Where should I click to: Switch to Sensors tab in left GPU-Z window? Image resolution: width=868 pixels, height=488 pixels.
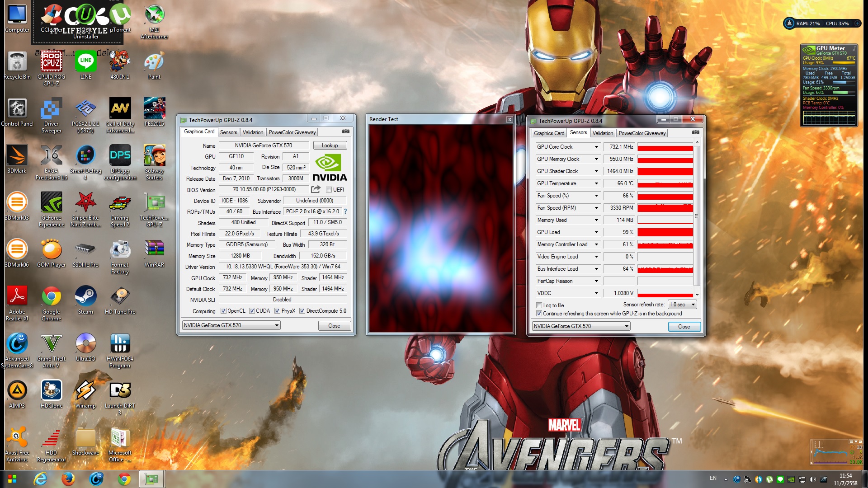[228, 132]
